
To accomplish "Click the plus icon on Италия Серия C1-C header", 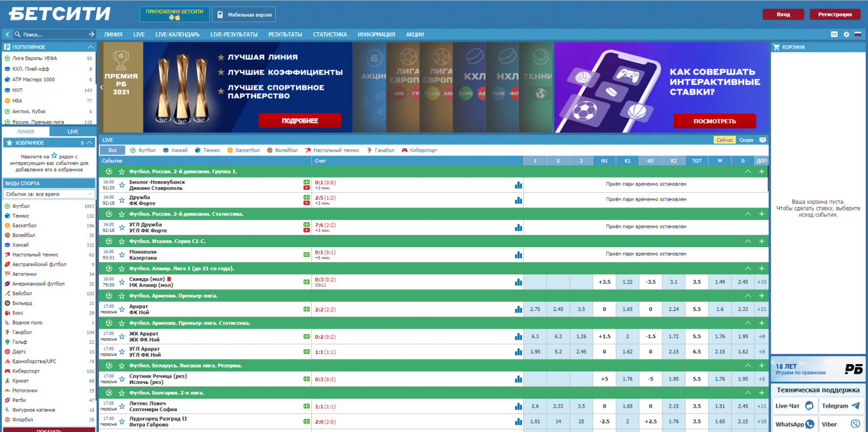I will coord(761,241).
